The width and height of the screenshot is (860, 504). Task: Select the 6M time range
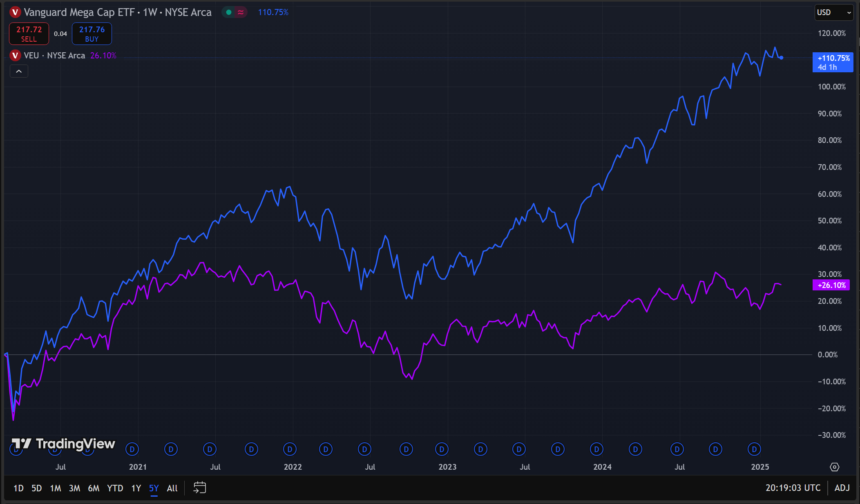coord(94,488)
